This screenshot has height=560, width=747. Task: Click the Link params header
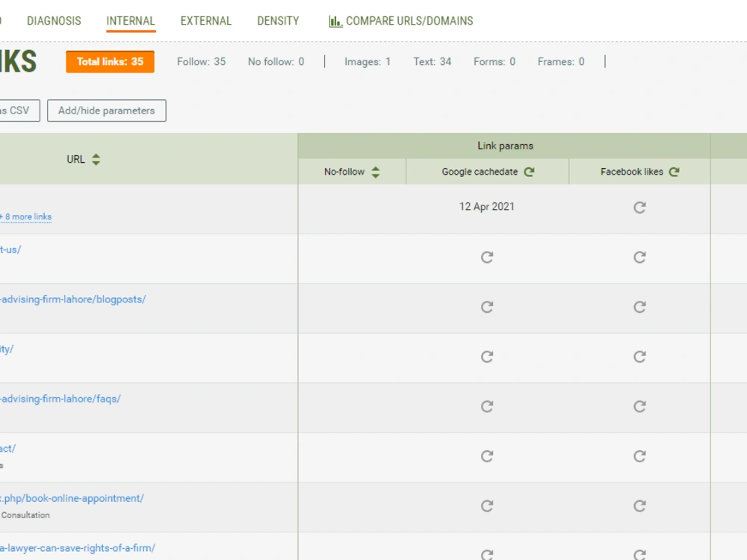(x=506, y=146)
